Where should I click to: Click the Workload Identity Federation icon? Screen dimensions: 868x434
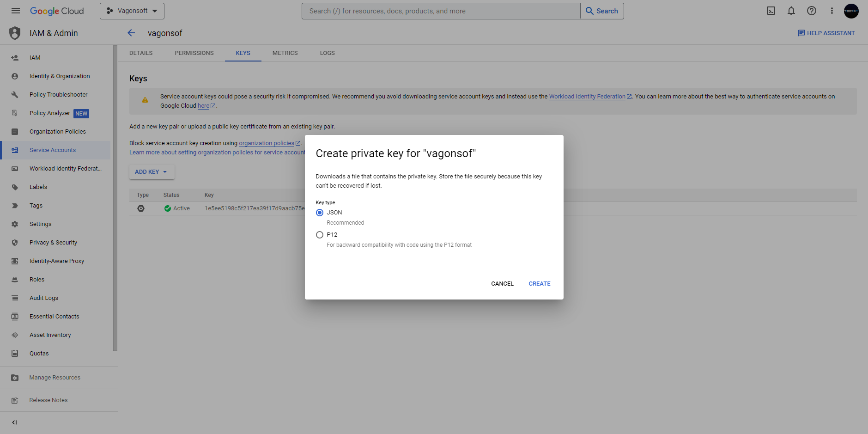click(x=15, y=169)
